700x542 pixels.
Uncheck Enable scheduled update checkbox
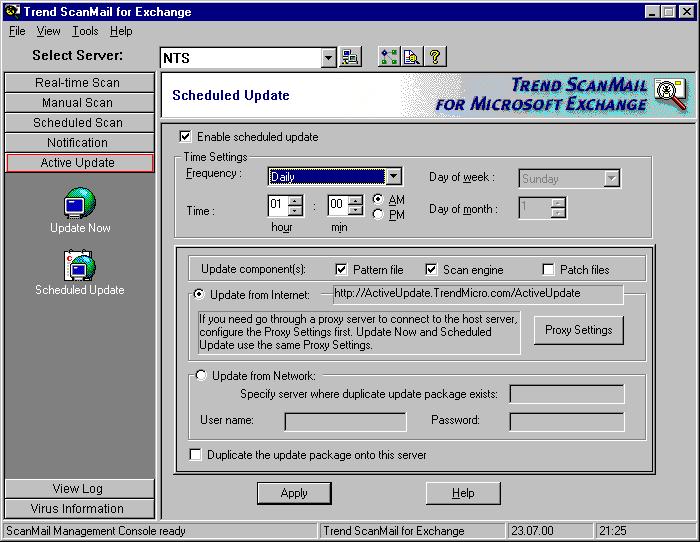click(185, 137)
